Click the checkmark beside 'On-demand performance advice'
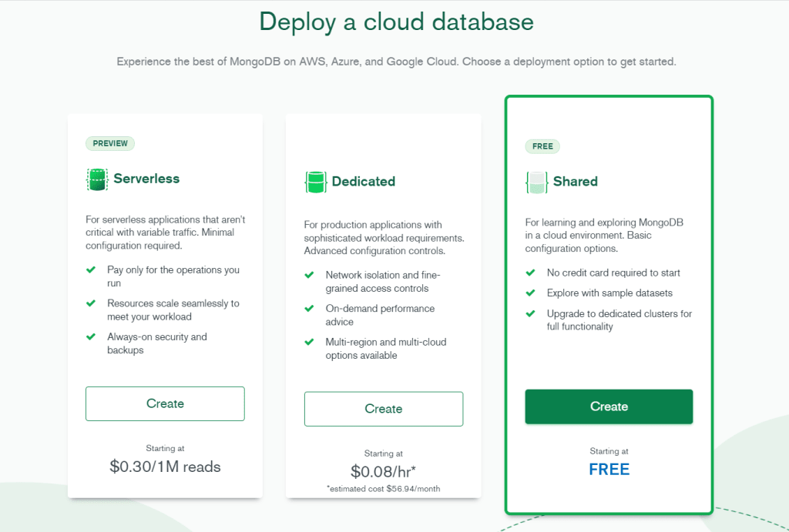The height and width of the screenshot is (532, 789). click(x=310, y=308)
